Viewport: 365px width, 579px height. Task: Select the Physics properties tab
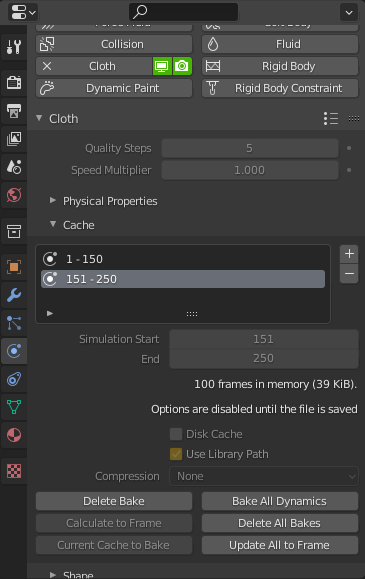coord(14,351)
